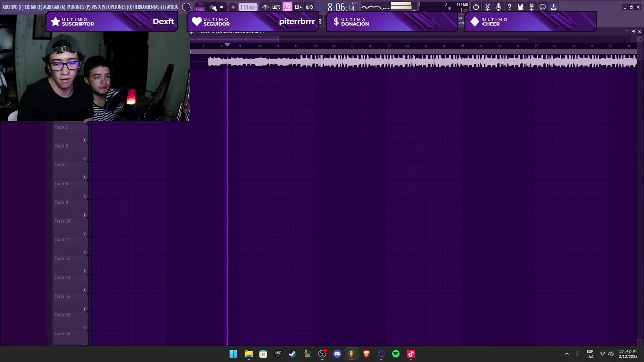
Task: Open the Windows Start menu
Action: (x=233, y=354)
